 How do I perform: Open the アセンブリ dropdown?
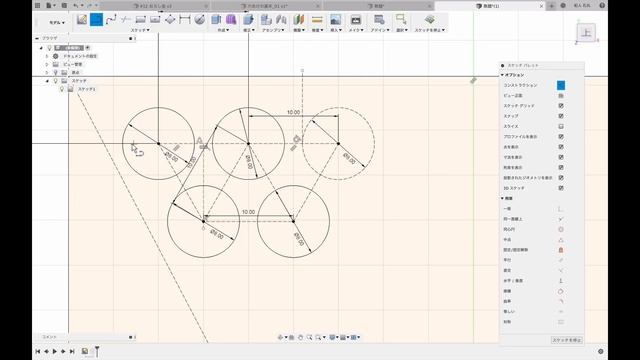click(273, 30)
